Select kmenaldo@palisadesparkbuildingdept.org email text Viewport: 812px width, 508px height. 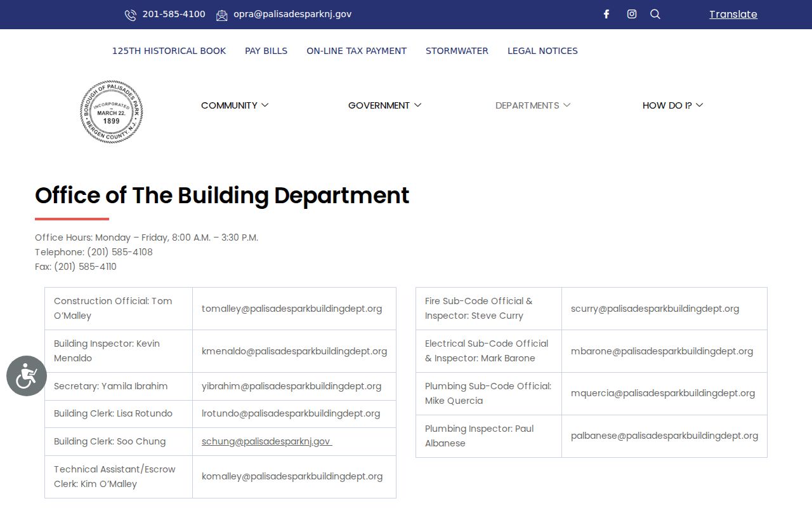(x=294, y=351)
